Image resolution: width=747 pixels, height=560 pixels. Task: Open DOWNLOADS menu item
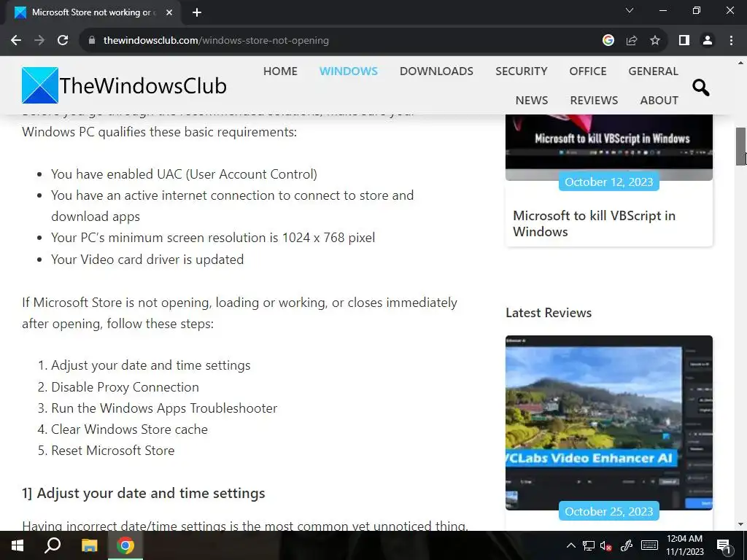pyautogui.click(x=436, y=71)
